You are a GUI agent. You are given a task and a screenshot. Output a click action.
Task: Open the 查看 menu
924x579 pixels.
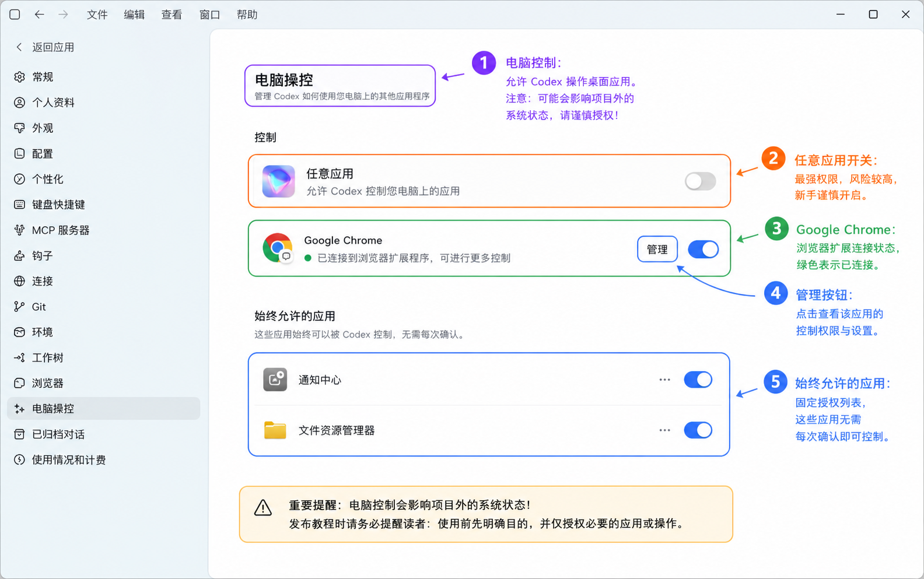coord(171,15)
